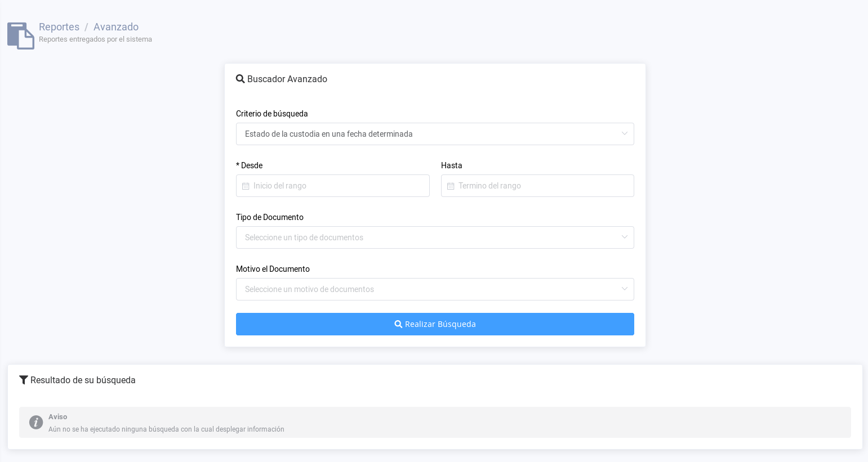This screenshot has width=868, height=462.
Task: Go to Reportes in the breadcrumb
Action: coord(59,27)
